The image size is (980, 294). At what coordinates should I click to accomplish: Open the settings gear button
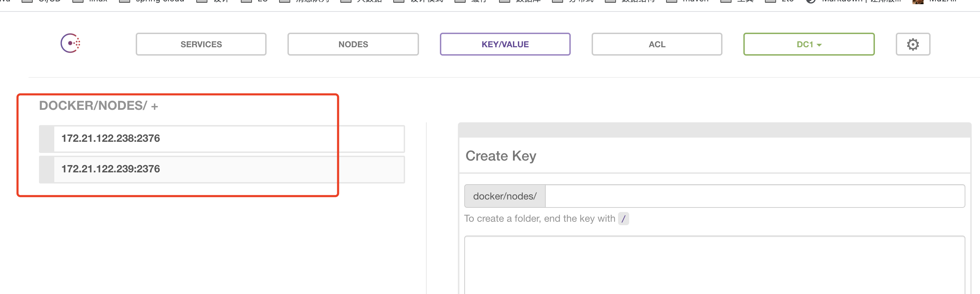click(912, 44)
